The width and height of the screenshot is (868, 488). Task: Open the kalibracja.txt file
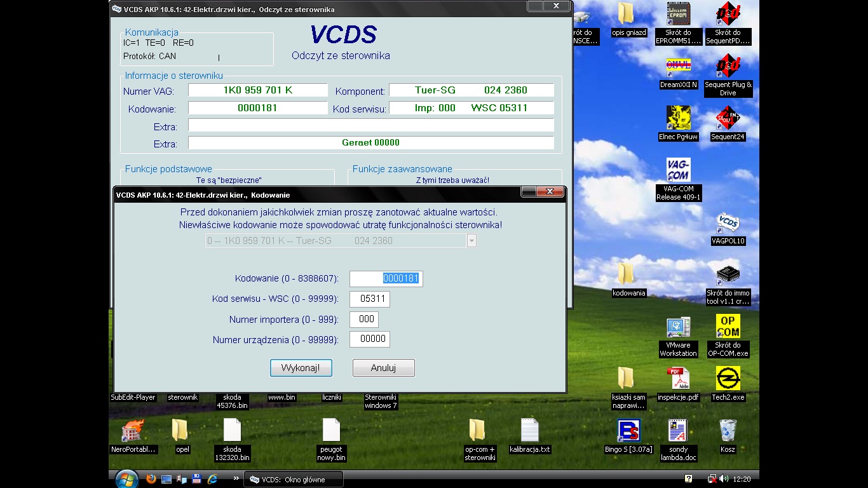click(x=529, y=437)
